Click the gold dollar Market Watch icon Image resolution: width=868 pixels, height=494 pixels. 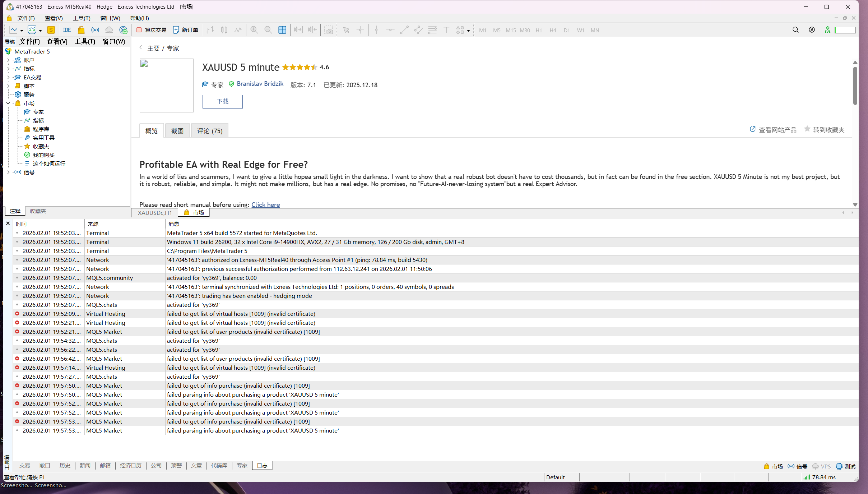(x=51, y=30)
